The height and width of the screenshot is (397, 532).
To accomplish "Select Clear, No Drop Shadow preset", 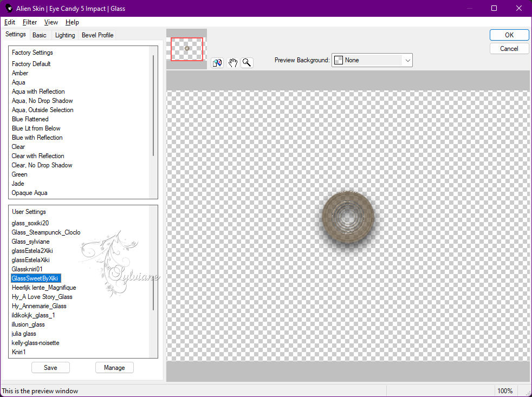I will pyautogui.click(x=42, y=165).
